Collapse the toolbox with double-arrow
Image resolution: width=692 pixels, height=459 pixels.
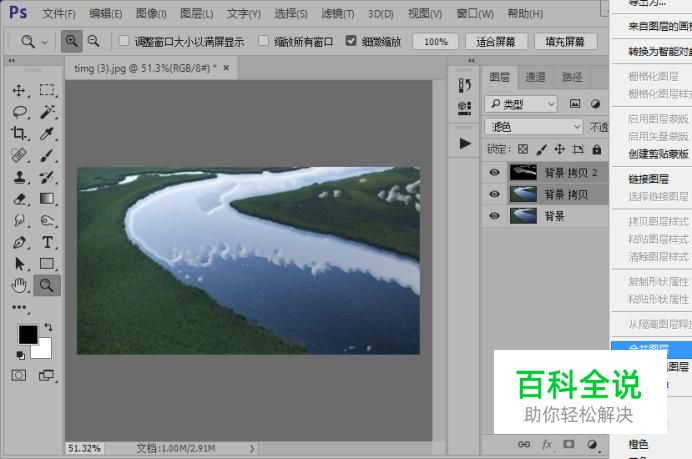[x=11, y=60]
